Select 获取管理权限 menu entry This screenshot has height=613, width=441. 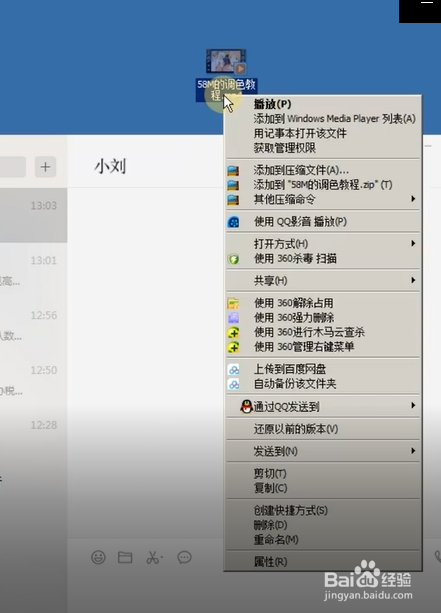click(x=323, y=148)
